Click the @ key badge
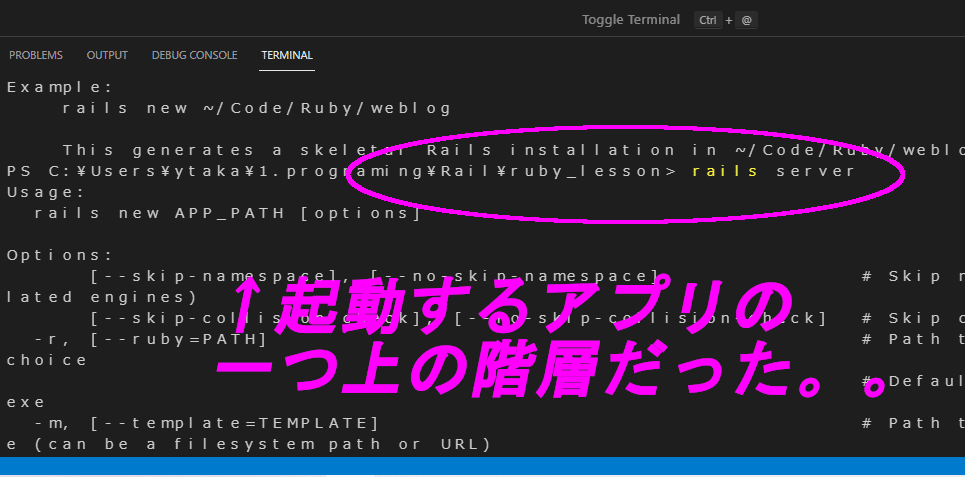Viewport: 965px width, 477px height. pos(747,20)
